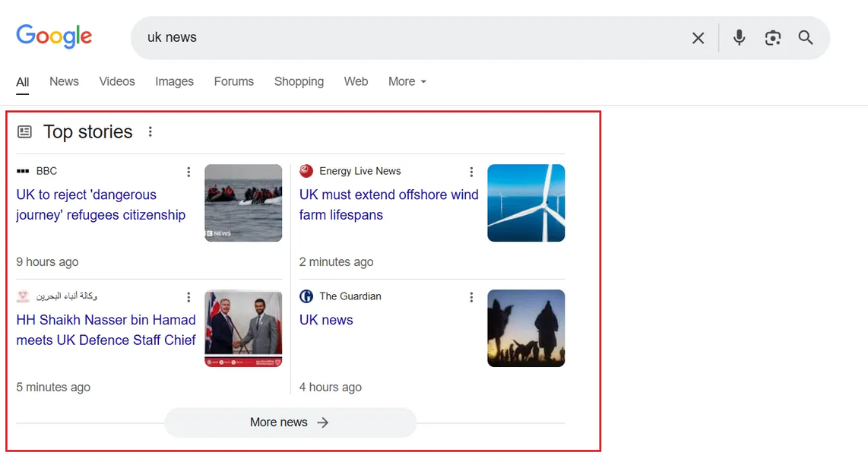Screen dimensions: 868x462
Task: Open three-dot menu on Energy Live News story
Action: [471, 172]
